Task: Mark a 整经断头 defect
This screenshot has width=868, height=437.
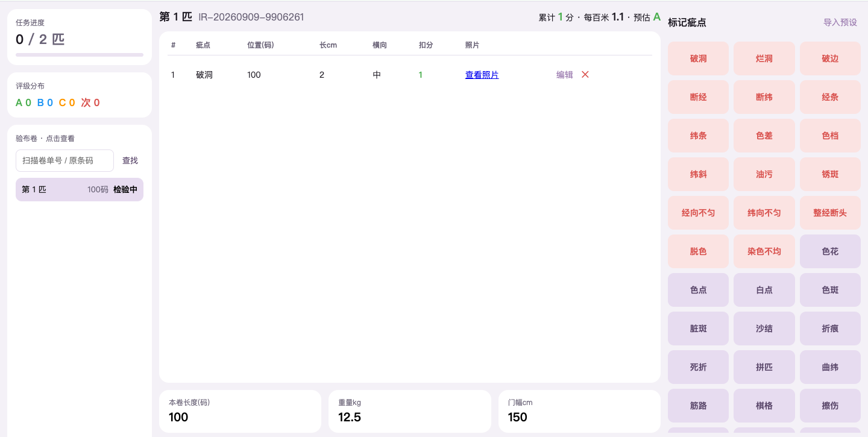Action: click(x=830, y=213)
